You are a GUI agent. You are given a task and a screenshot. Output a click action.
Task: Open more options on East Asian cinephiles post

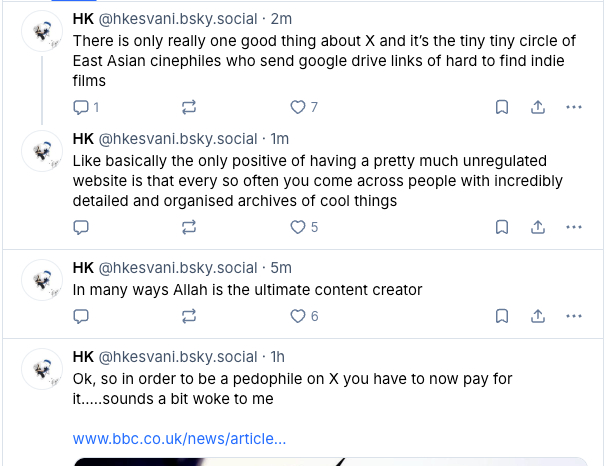point(574,107)
